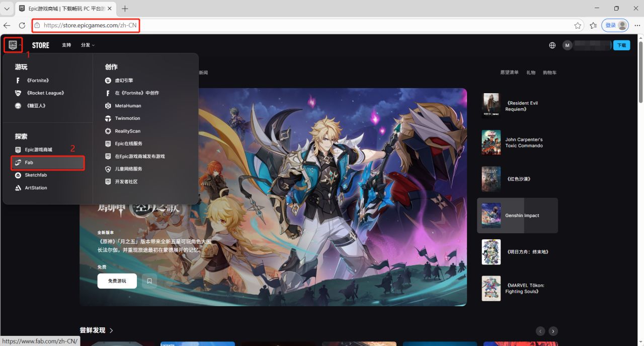Click the Twinmotion icon
Image resolution: width=644 pixels, height=346 pixels.
(108, 118)
